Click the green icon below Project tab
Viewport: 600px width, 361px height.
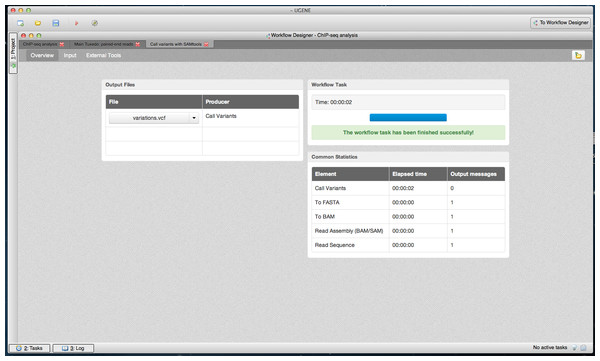(x=13, y=66)
